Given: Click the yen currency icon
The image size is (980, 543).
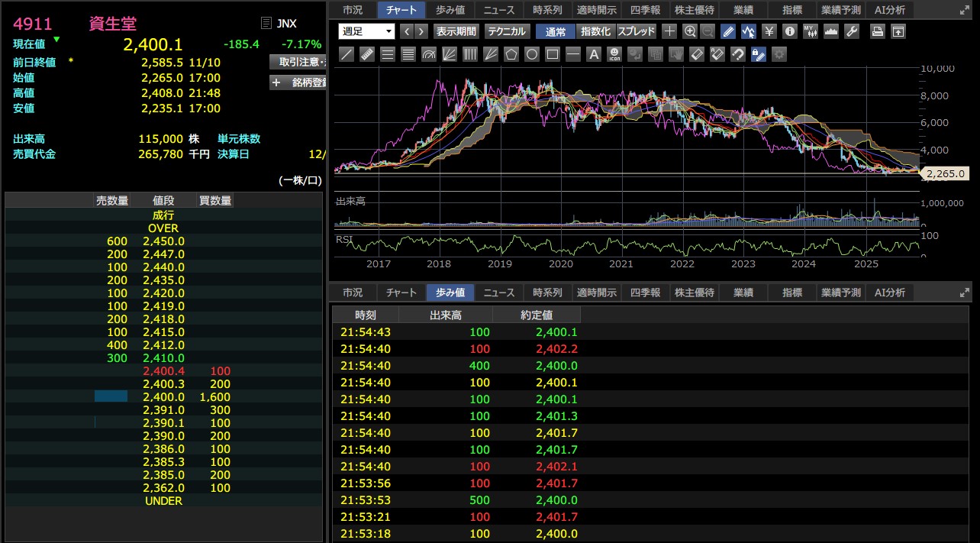Looking at the screenshot, I should (769, 31).
